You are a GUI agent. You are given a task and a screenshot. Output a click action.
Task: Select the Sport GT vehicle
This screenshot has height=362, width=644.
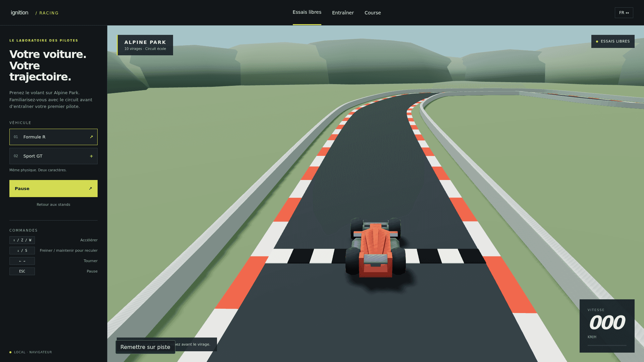53,156
